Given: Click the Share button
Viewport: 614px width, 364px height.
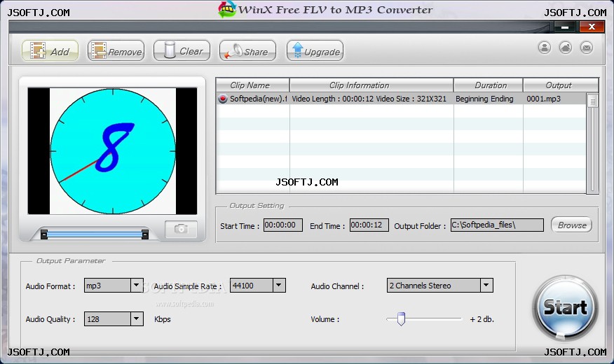Looking at the screenshot, I should coord(247,51).
